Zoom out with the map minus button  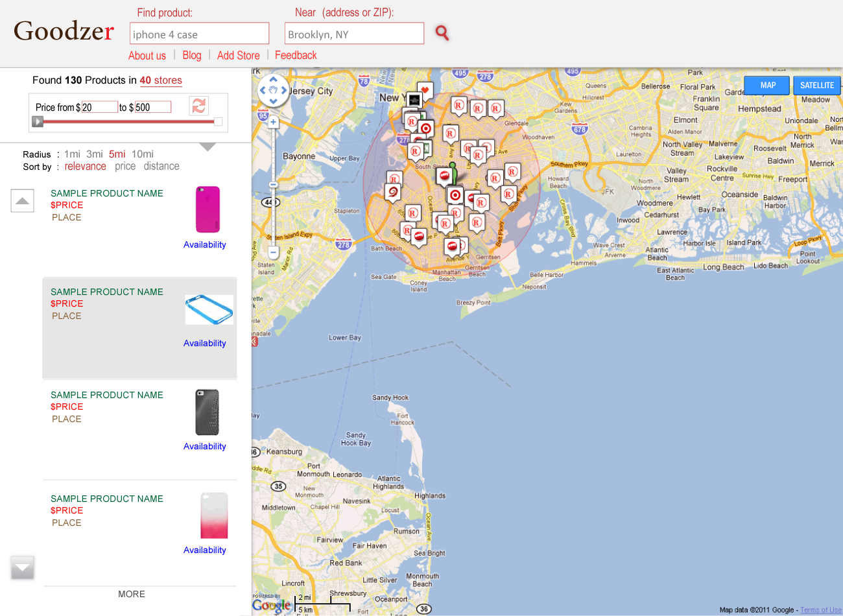pos(273,253)
